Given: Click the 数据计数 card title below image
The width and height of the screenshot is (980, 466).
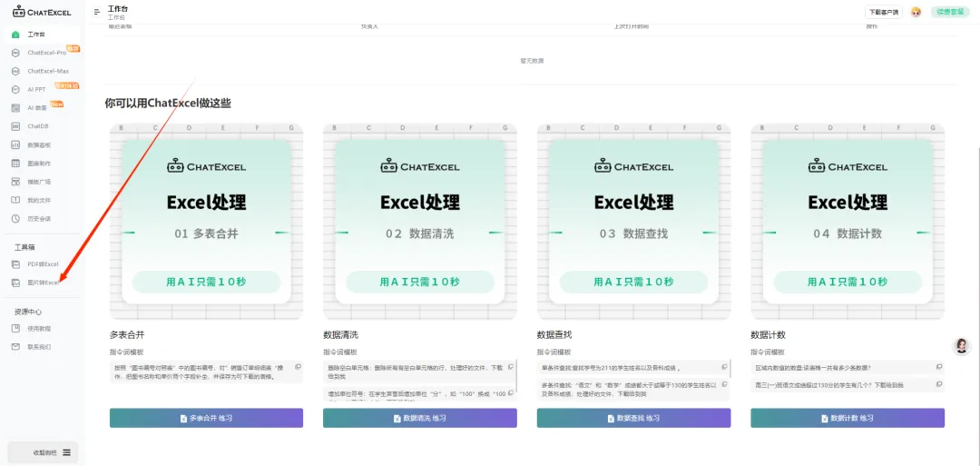Looking at the screenshot, I should (x=768, y=334).
